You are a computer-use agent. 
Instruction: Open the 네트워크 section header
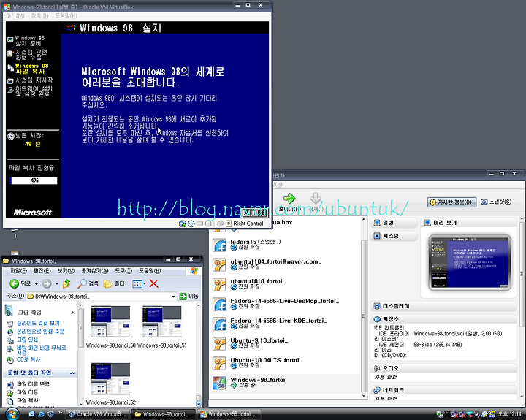click(443, 390)
